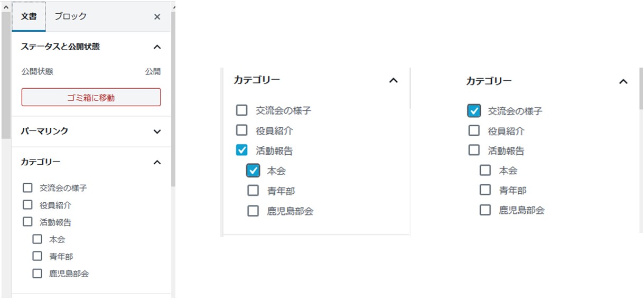Collapse the ステータスと公開状態 section
The height and width of the screenshot is (301, 644).
click(x=156, y=47)
